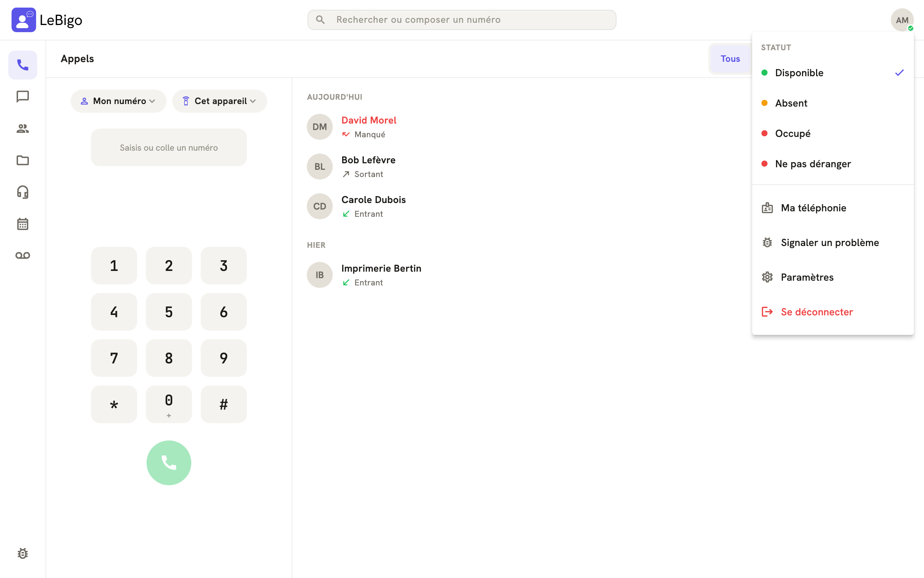Open Ma téléphonie menu entry
The image size is (924, 578).
coord(833,208)
